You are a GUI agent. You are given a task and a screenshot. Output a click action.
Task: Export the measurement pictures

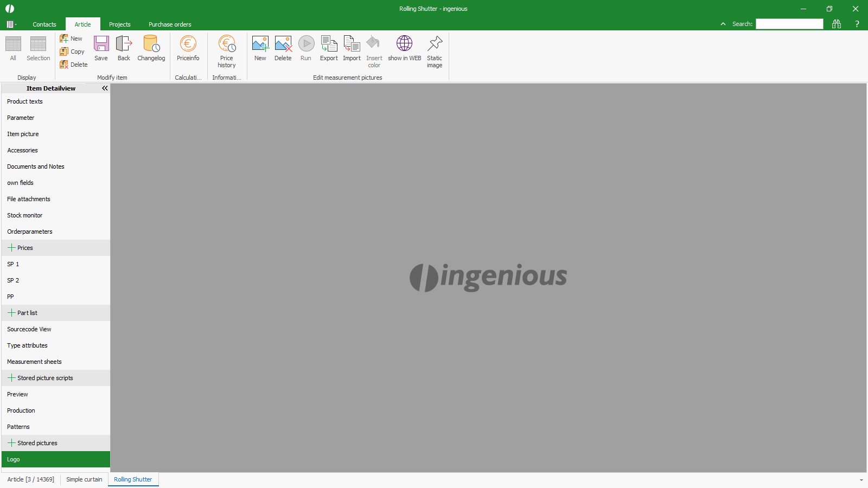[x=329, y=48]
